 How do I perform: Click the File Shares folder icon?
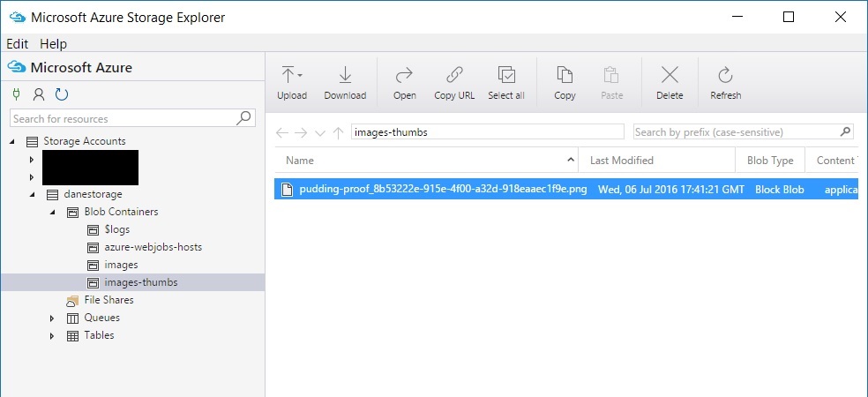72,301
